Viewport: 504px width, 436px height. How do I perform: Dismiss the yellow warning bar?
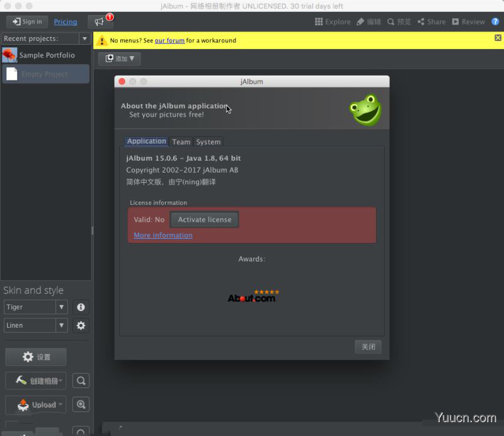[x=498, y=38]
